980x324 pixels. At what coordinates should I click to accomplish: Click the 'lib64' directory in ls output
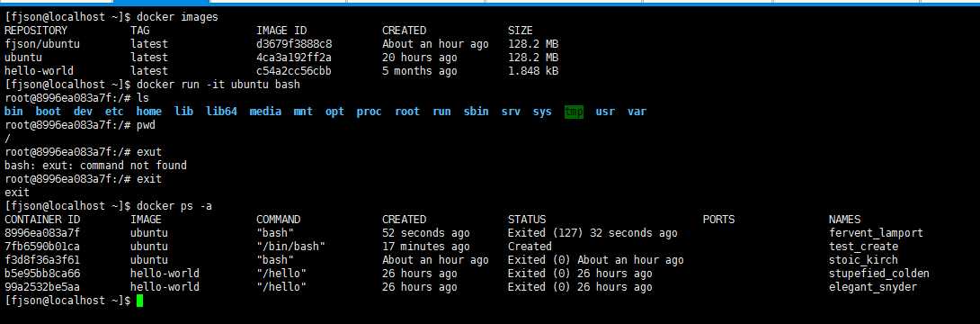tap(221, 112)
